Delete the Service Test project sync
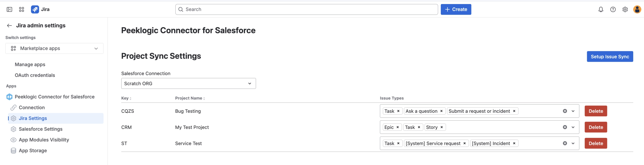The image size is (644, 165). tap(596, 143)
